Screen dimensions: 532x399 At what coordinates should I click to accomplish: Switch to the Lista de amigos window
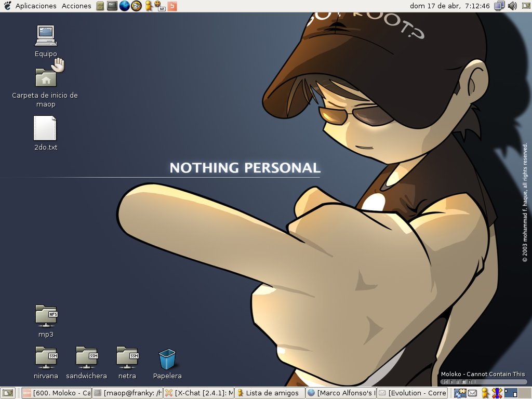pyautogui.click(x=270, y=393)
